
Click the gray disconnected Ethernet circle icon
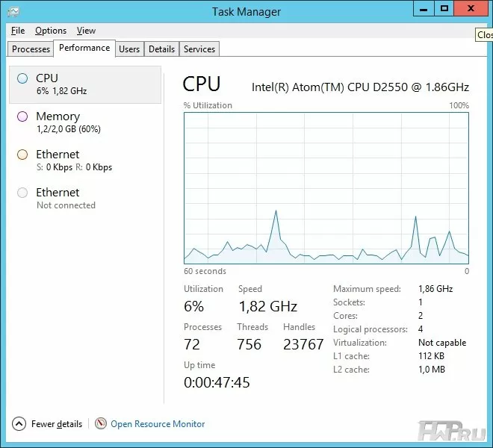[x=22, y=193]
